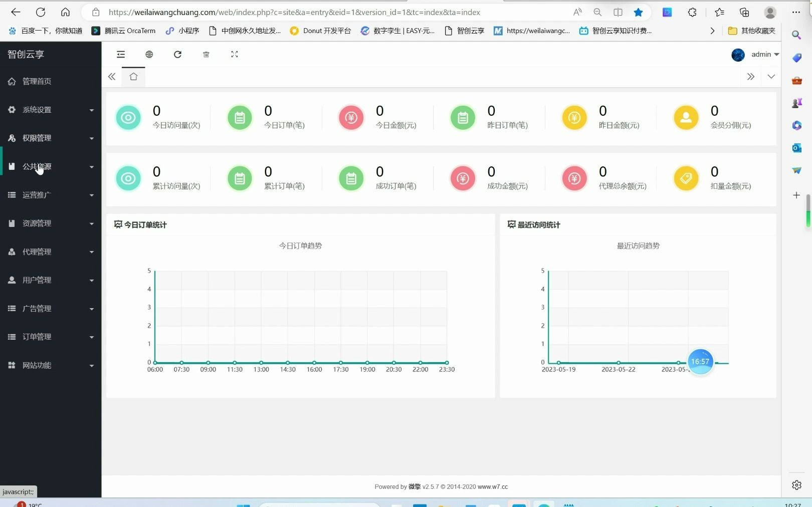Open www.w7.cc footer link
812x507 pixels.
click(493, 486)
